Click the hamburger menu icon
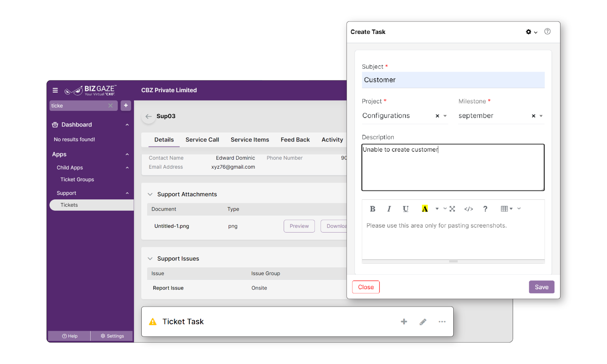The image size is (607, 364). (x=55, y=90)
